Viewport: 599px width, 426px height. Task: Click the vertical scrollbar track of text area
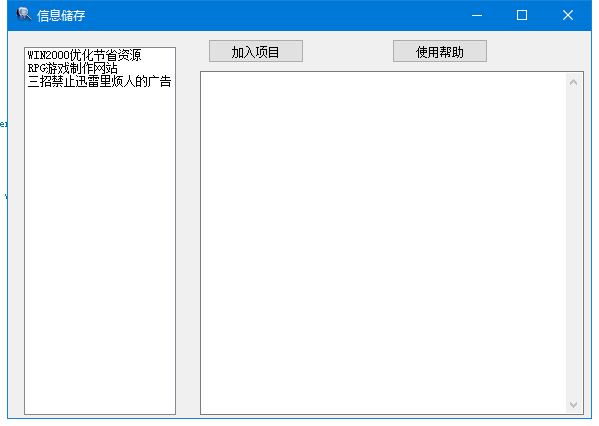(573, 243)
